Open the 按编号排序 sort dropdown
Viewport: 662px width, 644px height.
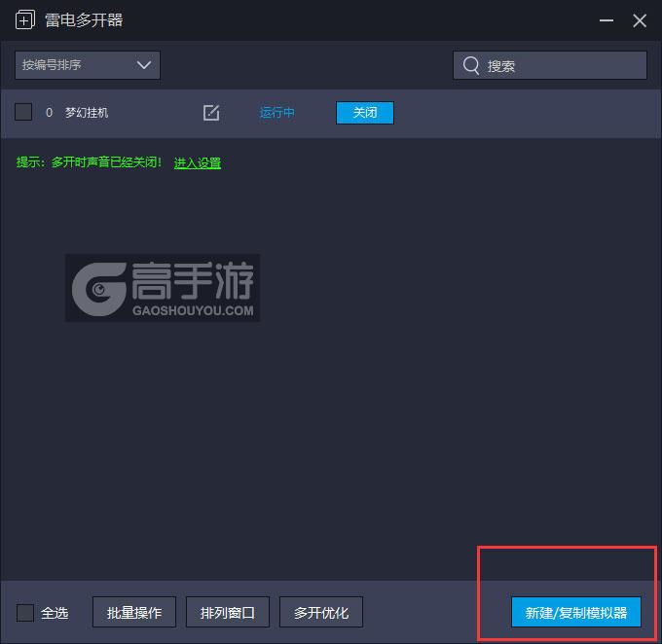tap(88, 65)
